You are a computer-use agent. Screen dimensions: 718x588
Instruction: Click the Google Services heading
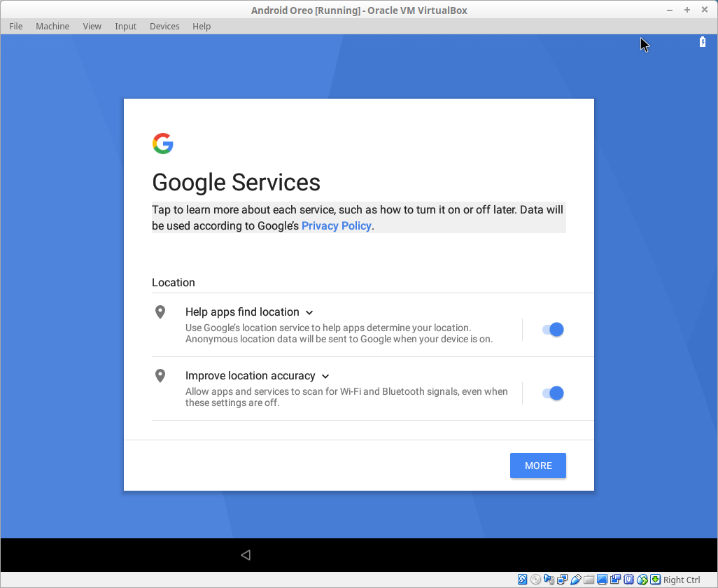[237, 182]
